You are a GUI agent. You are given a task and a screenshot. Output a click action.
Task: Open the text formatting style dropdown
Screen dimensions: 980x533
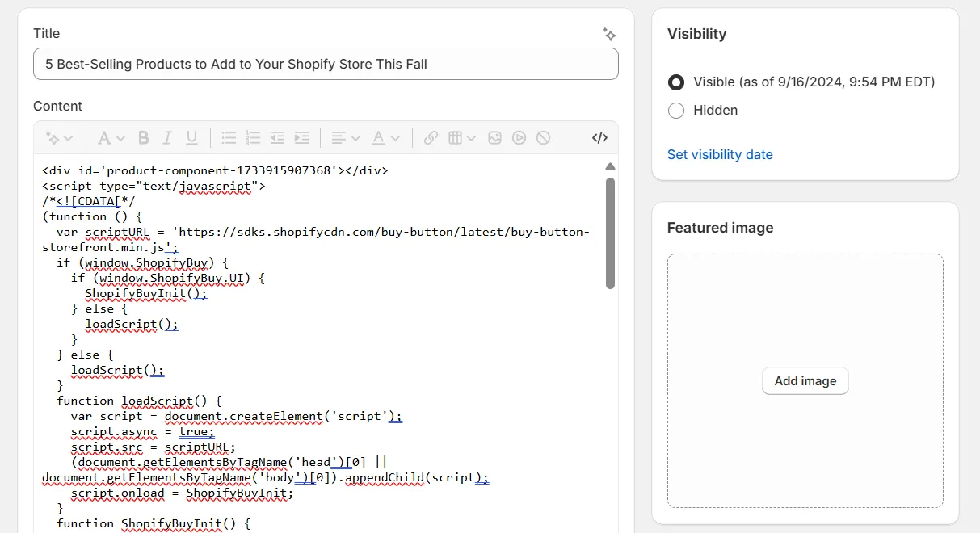(x=111, y=138)
